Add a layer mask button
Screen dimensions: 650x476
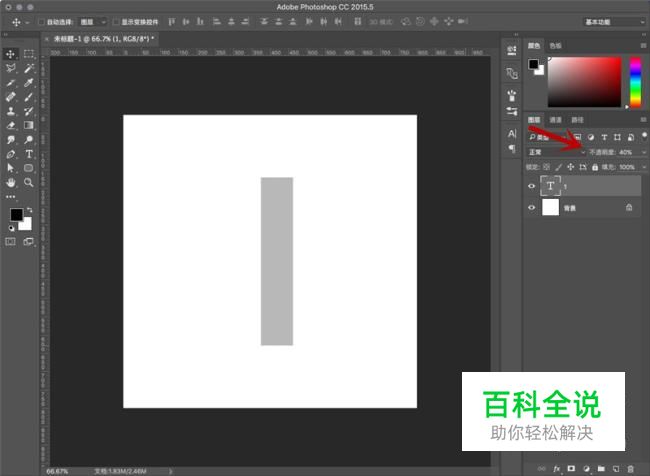(571, 469)
